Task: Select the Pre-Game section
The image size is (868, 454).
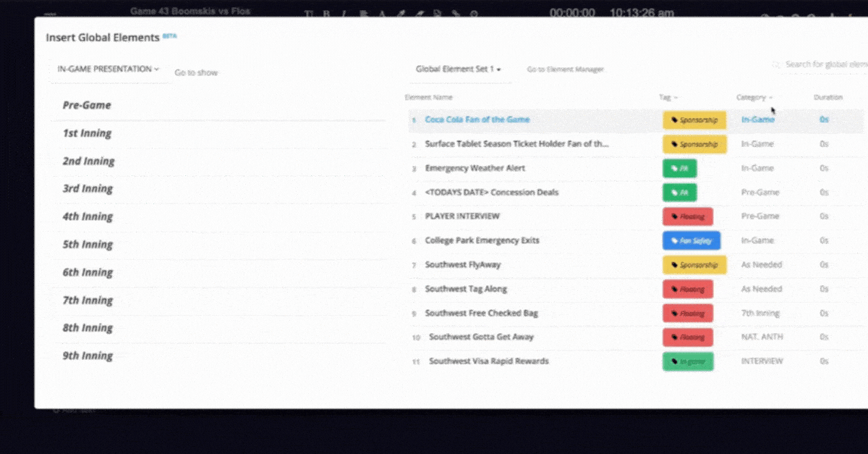Action: click(x=87, y=105)
